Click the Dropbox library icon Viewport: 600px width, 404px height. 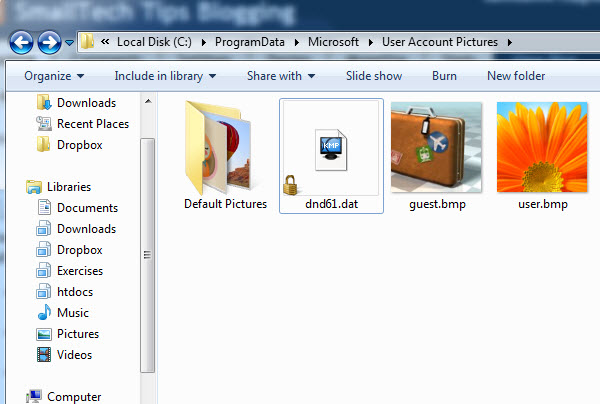click(x=44, y=249)
